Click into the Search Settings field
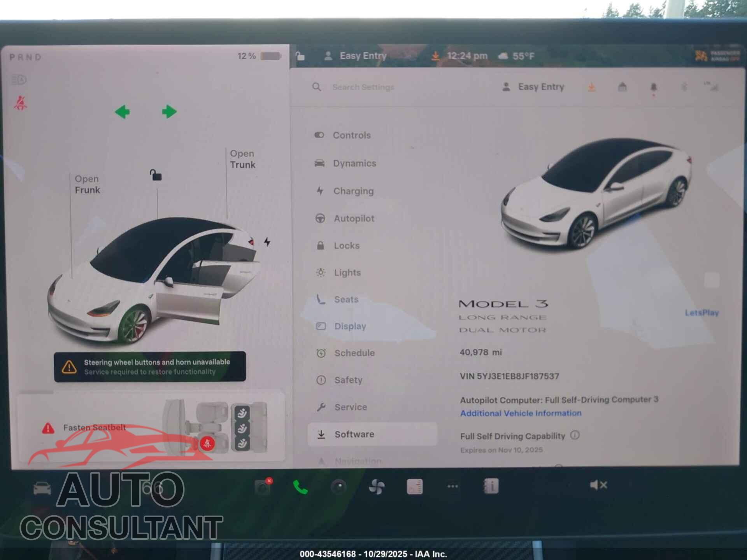Image resolution: width=747 pixels, height=560 pixels. coord(363,87)
